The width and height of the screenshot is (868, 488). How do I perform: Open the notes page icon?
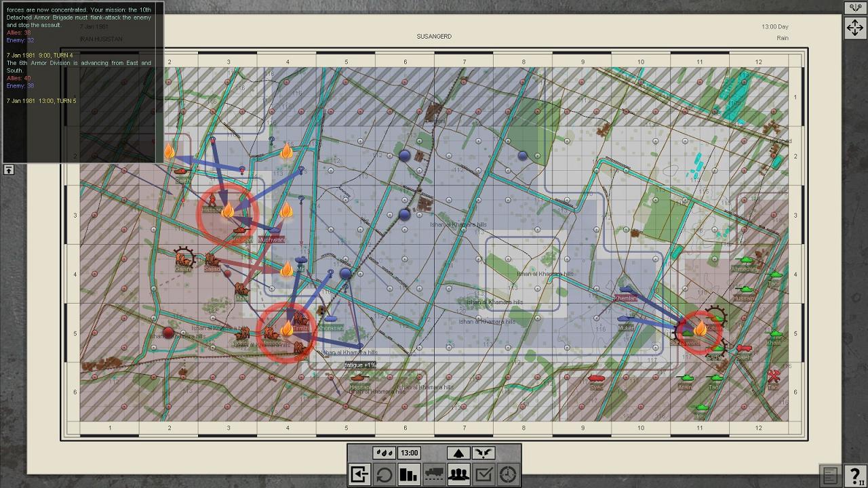point(831,475)
